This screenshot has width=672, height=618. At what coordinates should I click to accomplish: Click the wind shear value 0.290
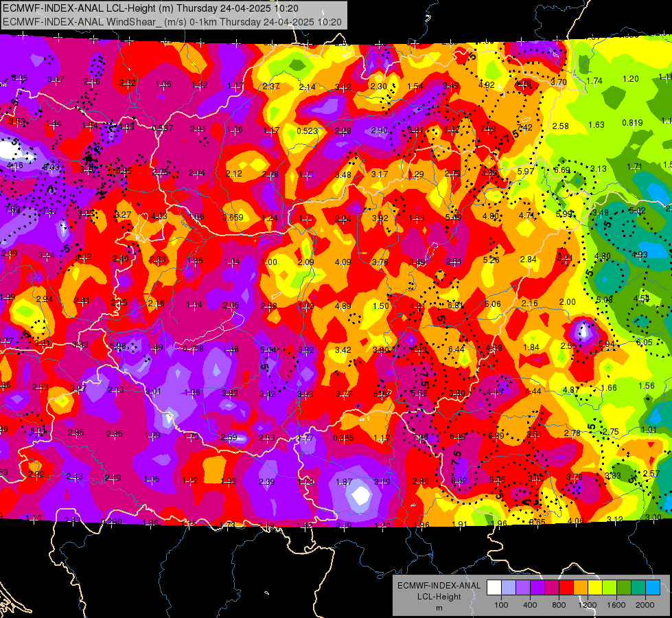click(111, 522)
